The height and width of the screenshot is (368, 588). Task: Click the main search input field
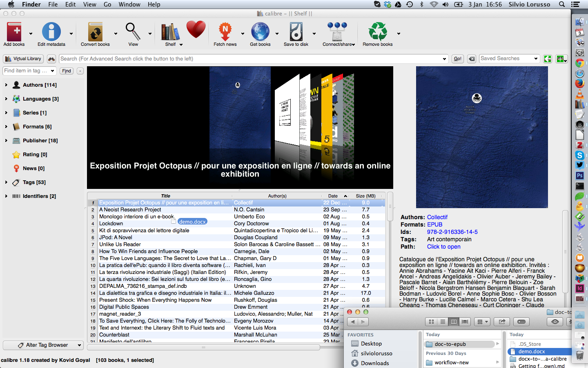click(254, 59)
